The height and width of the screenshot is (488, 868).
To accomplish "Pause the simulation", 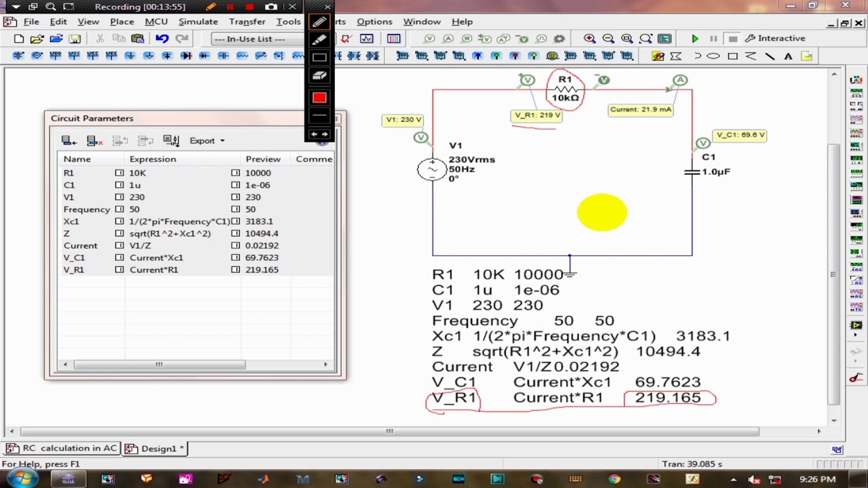I will point(713,39).
